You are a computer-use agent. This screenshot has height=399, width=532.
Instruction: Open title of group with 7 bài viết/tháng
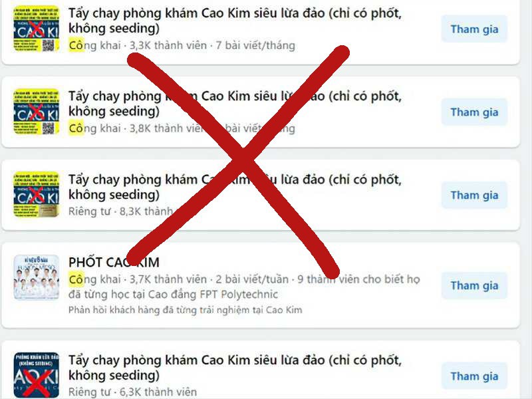pyautogui.click(x=235, y=21)
